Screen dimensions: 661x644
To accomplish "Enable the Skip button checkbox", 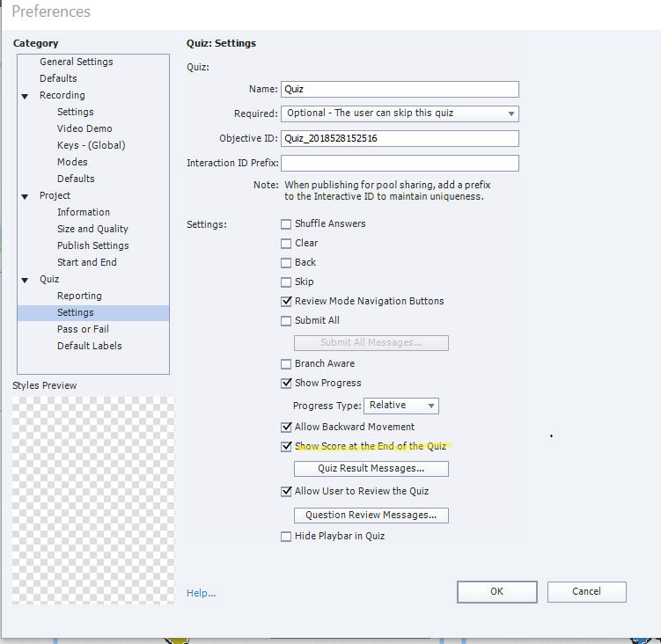I will (286, 282).
